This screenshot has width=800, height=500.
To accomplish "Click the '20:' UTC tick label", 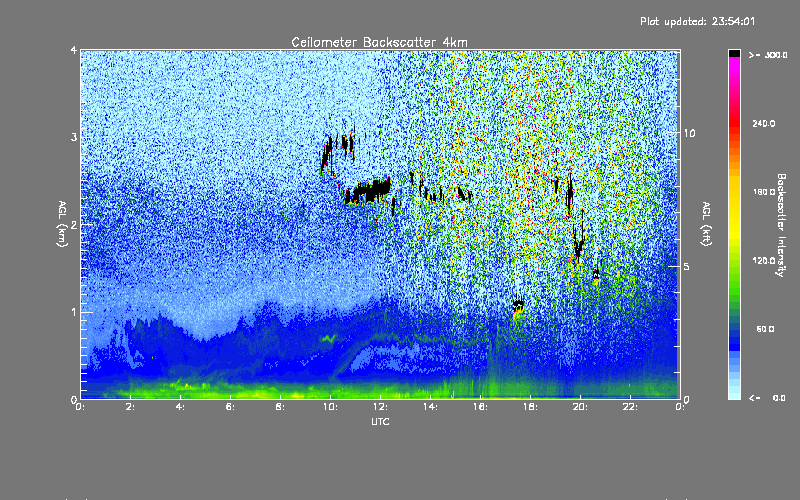I will click(581, 407).
